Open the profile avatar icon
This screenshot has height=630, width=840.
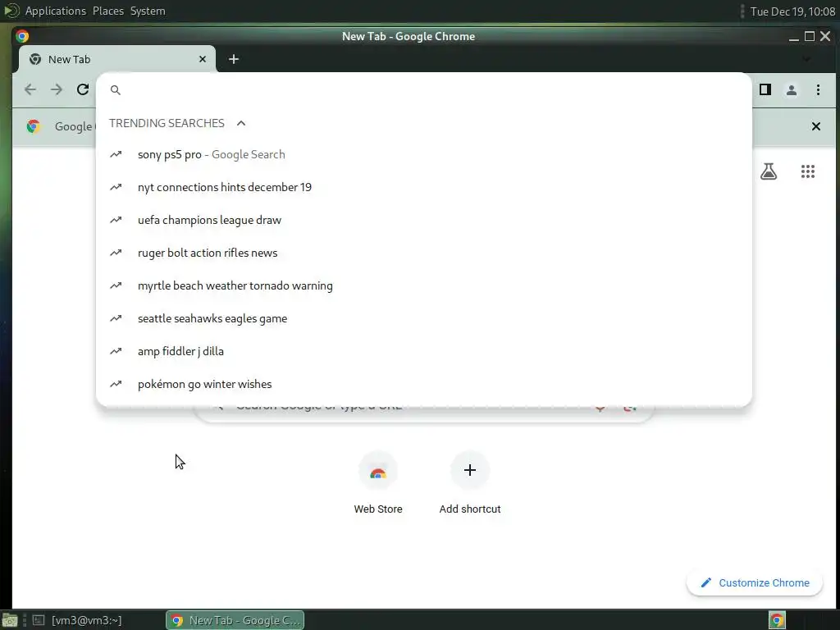pos(792,90)
